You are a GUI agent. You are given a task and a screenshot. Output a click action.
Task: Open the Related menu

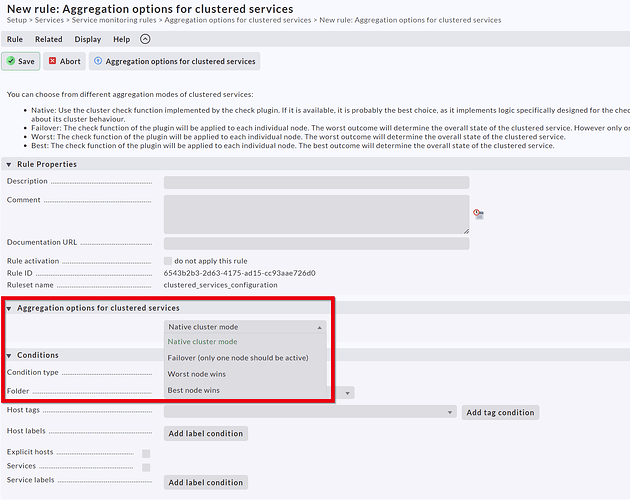tap(48, 39)
